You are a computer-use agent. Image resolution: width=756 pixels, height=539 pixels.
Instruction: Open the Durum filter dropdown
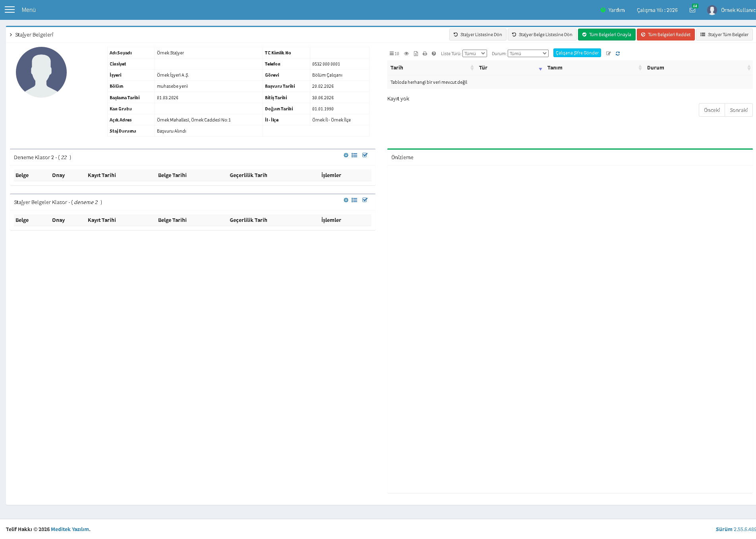coord(528,54)
